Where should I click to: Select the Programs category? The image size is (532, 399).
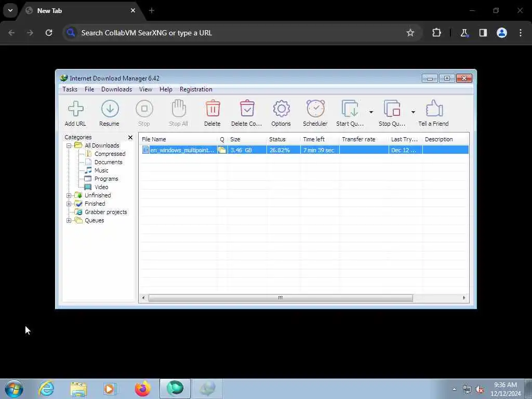tap(106, 179)
